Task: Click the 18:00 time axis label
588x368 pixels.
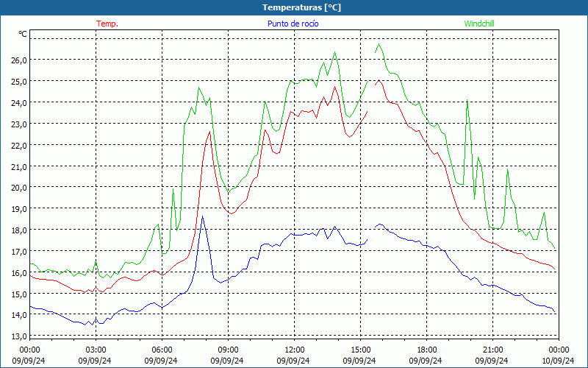Action: (427, 350)
